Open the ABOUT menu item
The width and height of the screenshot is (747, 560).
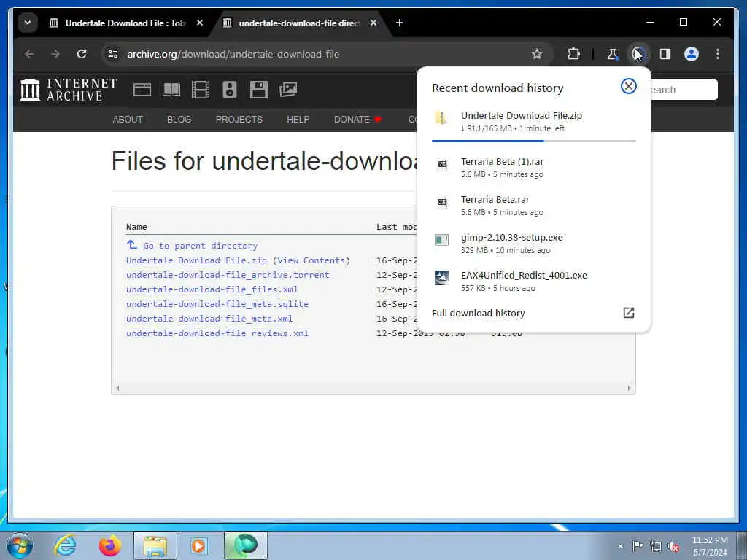click(128, 120)
